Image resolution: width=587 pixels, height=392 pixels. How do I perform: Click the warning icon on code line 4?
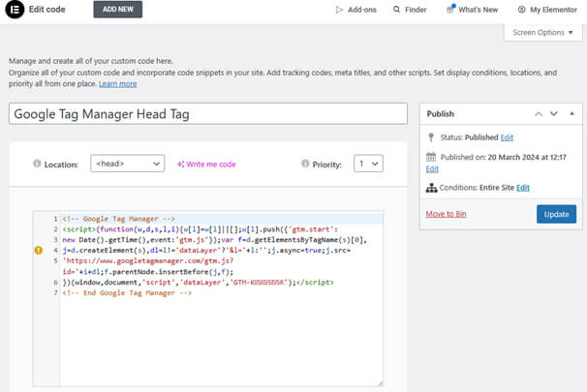click(x=39, y=251)
